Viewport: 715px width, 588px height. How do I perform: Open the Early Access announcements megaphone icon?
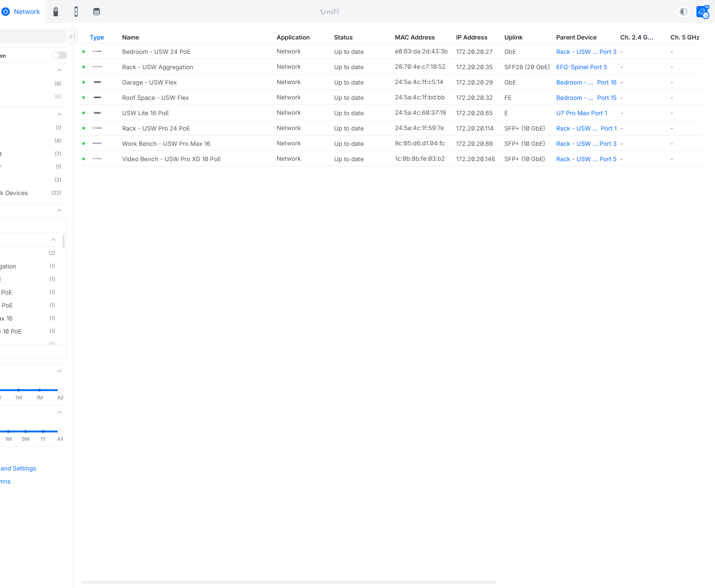[x=702, y=12]
